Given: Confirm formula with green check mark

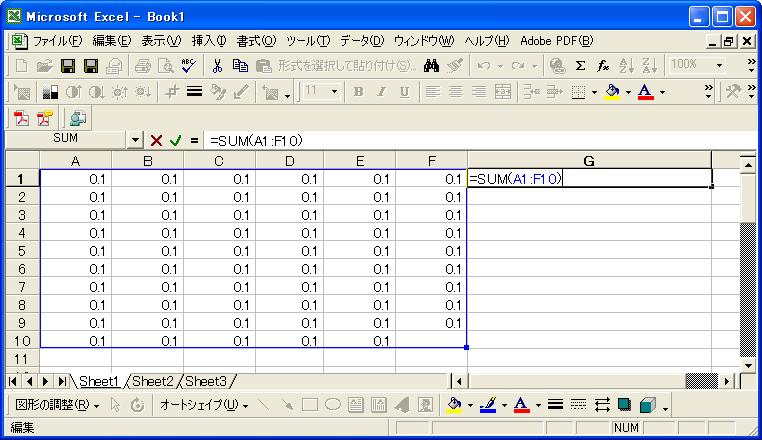Looking at the screenshot, I should tap(175, 141).
